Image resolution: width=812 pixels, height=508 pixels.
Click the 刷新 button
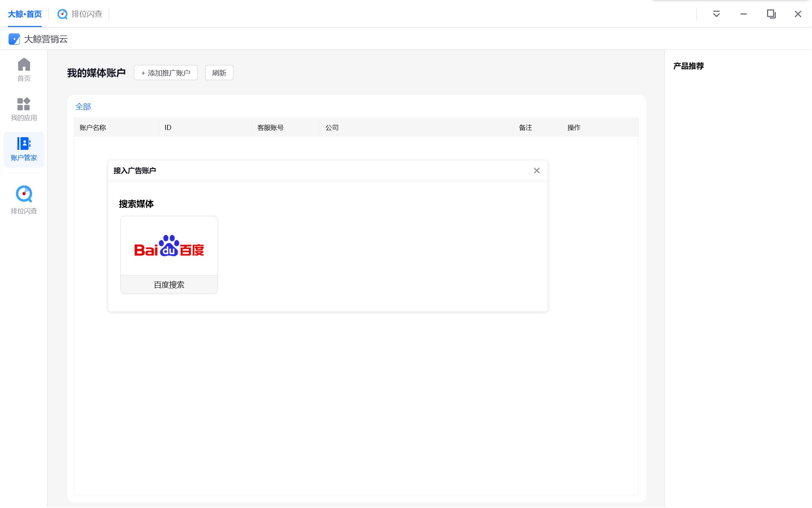click(x=219, y=73)
